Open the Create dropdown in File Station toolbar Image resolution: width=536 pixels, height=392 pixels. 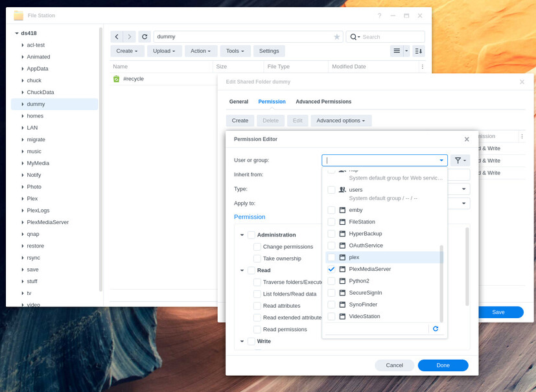pyautogui.click(x=127, y=51)
